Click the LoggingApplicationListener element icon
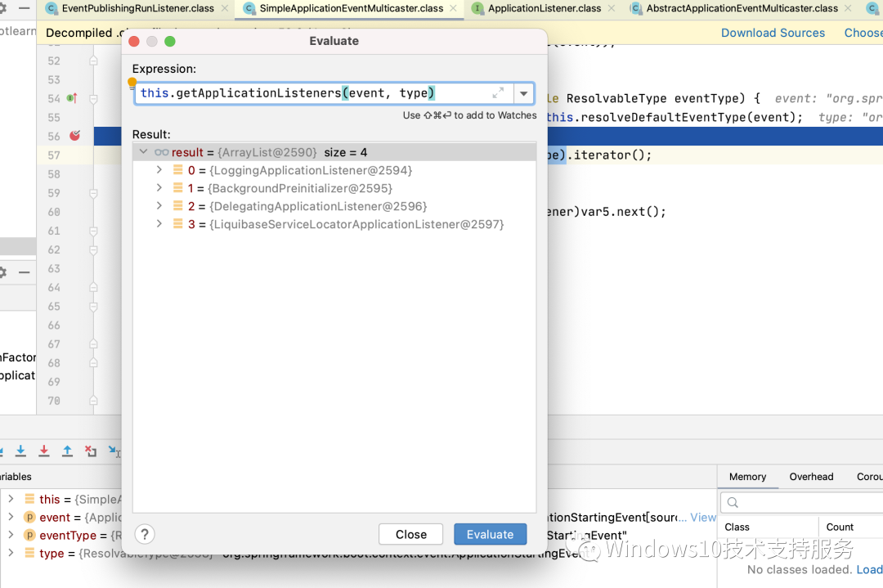This screenshot has height=588, width=883. [x=177, y=170]
